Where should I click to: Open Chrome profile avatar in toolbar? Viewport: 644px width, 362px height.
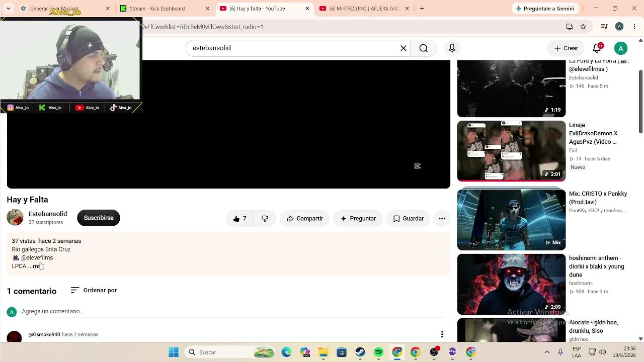619,27
